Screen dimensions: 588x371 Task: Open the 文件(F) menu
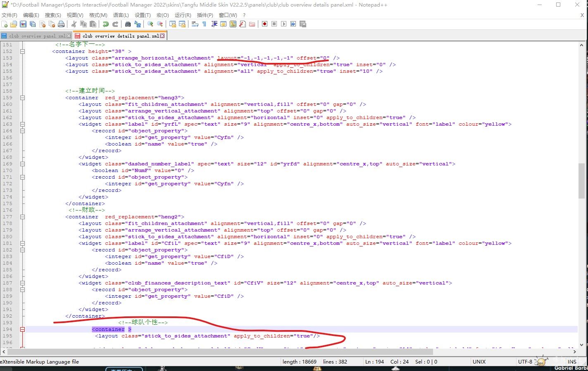(x=9, y=15)
